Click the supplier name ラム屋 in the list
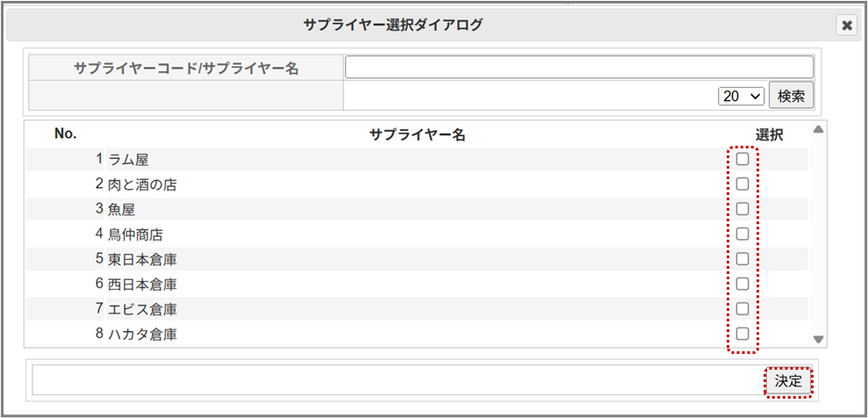Image resolution: width=868 pixels, height=418 pixels. point(128,160)
